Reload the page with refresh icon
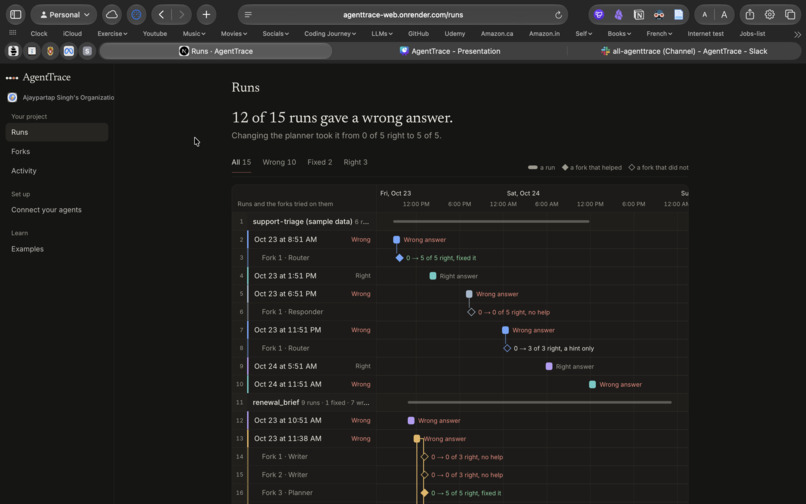806x504 pixels. [558, 15]
